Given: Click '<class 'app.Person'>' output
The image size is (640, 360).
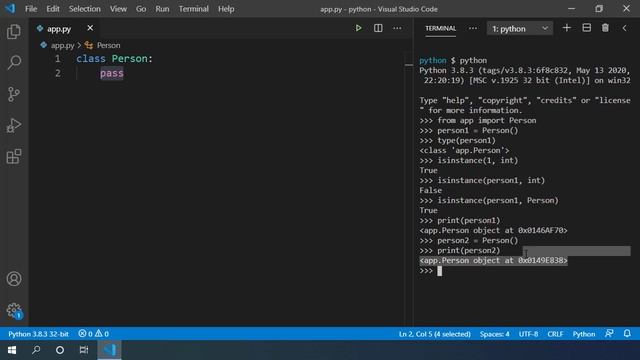Looking at the screenshot, I should 464,151.
